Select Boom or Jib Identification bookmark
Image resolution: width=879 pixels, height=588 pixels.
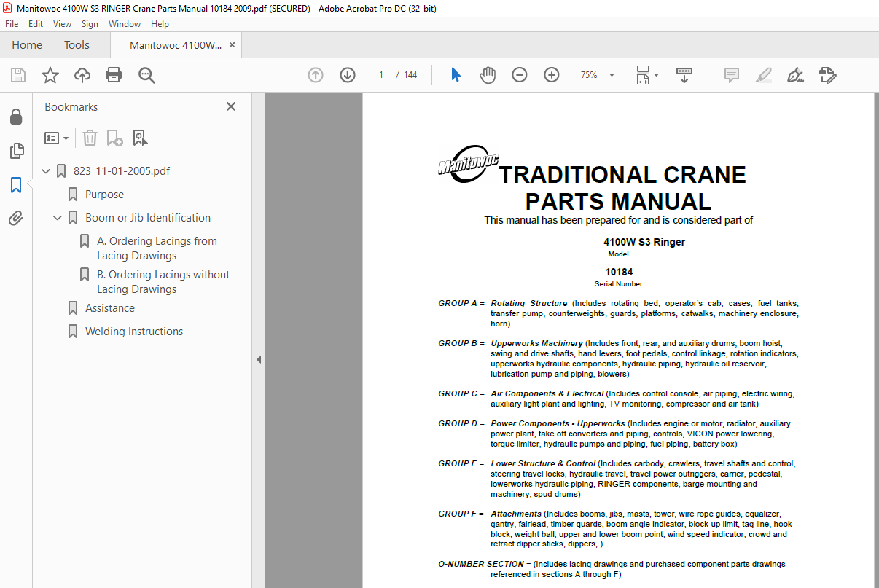click(x=148, y=218)
